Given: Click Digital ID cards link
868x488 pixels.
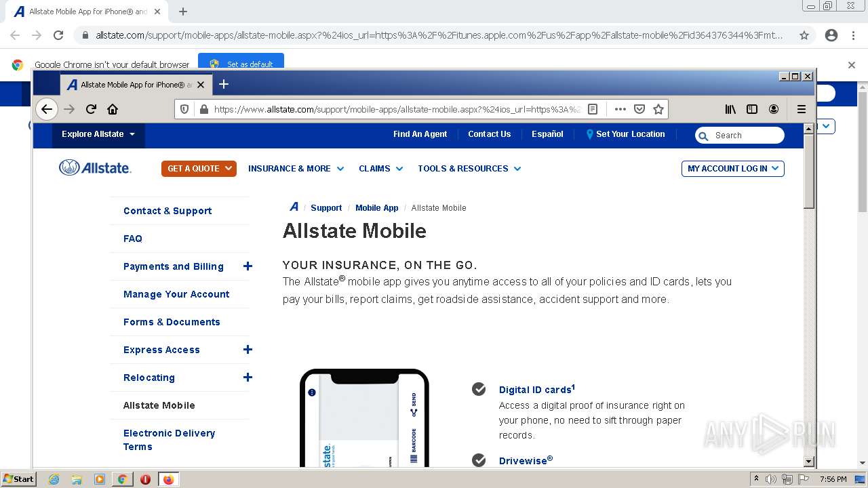Looking at the screenshot, I should pyautogui.click(x=536, y=389).
